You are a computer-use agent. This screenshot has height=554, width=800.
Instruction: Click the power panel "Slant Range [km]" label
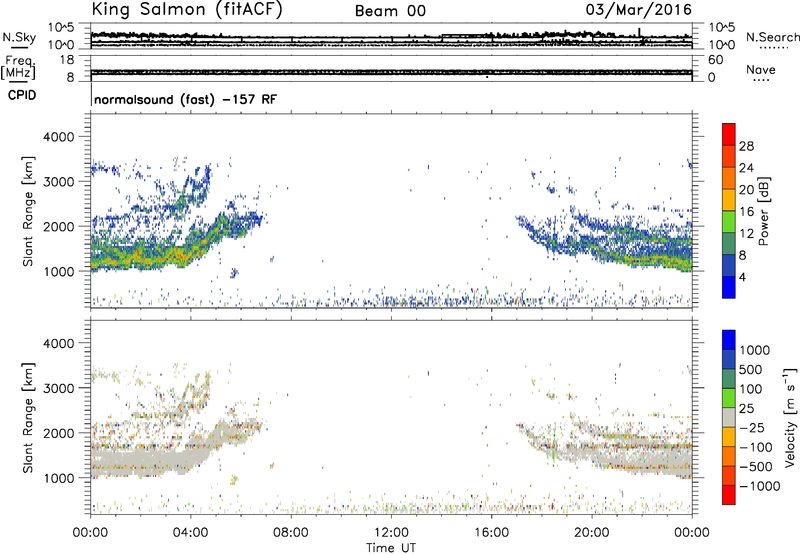coord(28,211)
